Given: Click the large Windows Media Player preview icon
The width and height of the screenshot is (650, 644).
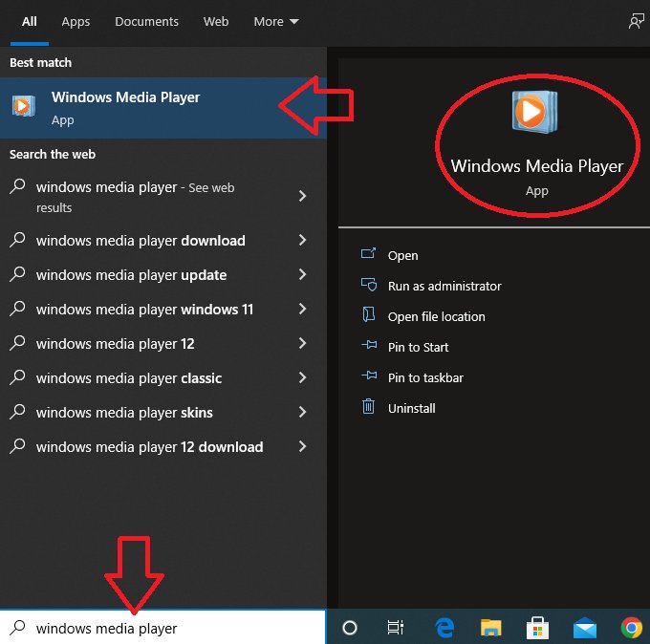Looking at the screenshot, I should 534,112.
